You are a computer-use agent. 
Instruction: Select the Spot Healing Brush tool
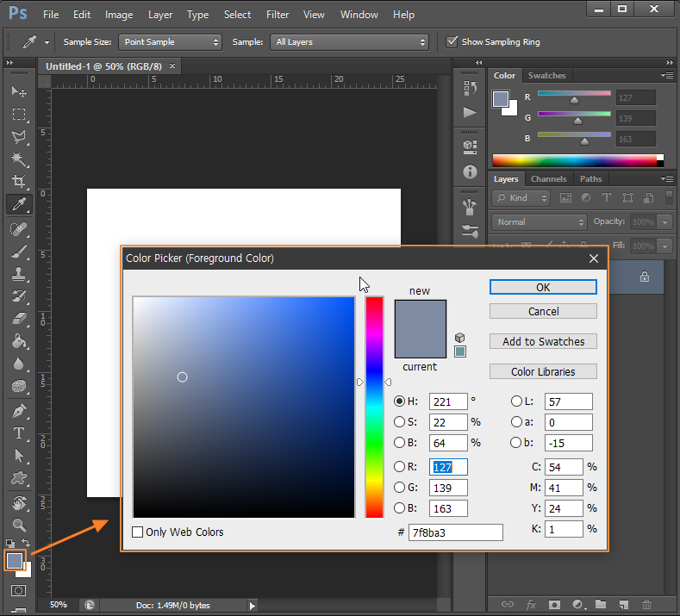point(19,229)
